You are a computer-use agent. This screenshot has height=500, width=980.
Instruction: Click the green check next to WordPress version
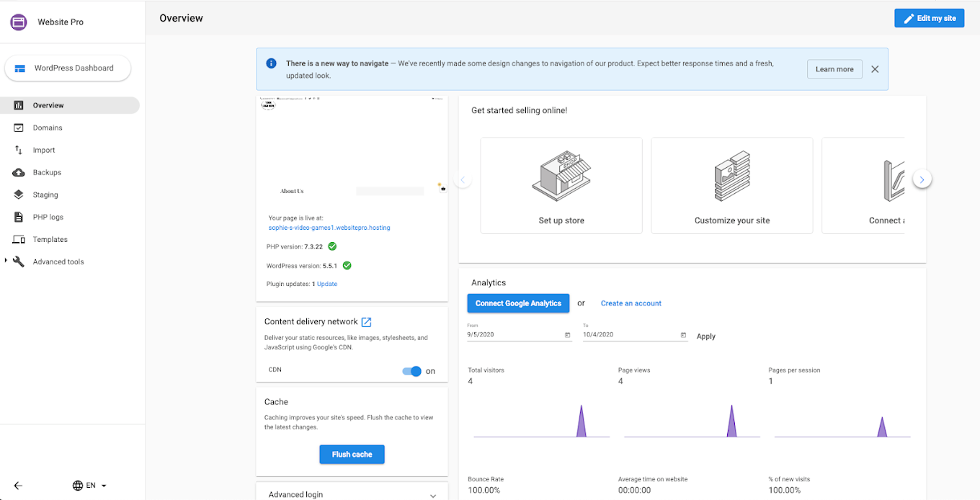click(x=347, y=265)
